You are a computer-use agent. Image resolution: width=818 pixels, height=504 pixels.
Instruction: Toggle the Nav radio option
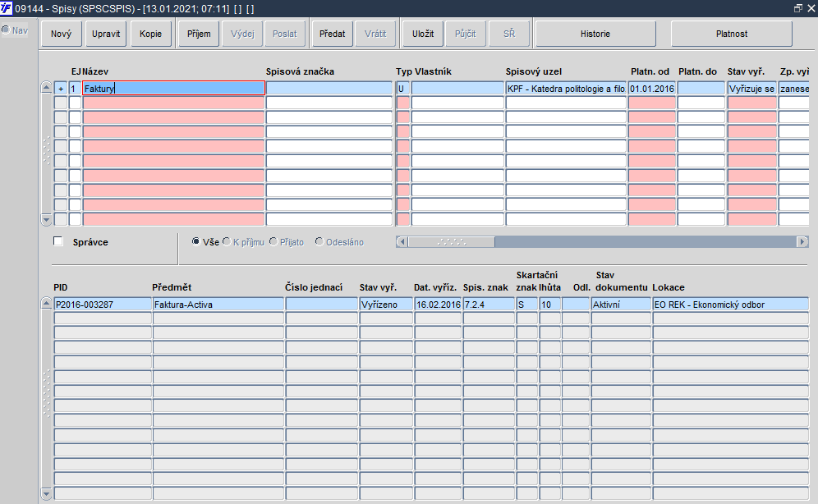tap(6, 30)
